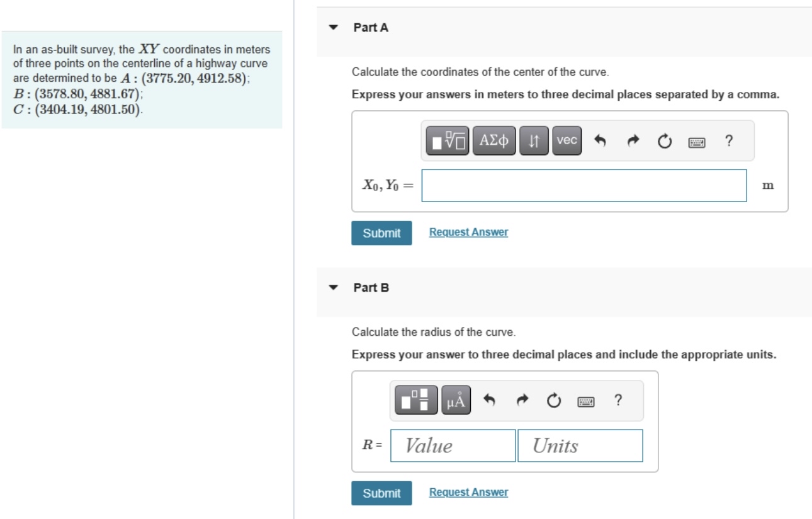The width and height of the screenshot is (812, 519).
Task: Submit the Part A answer
Action: (x=381, y=233)
